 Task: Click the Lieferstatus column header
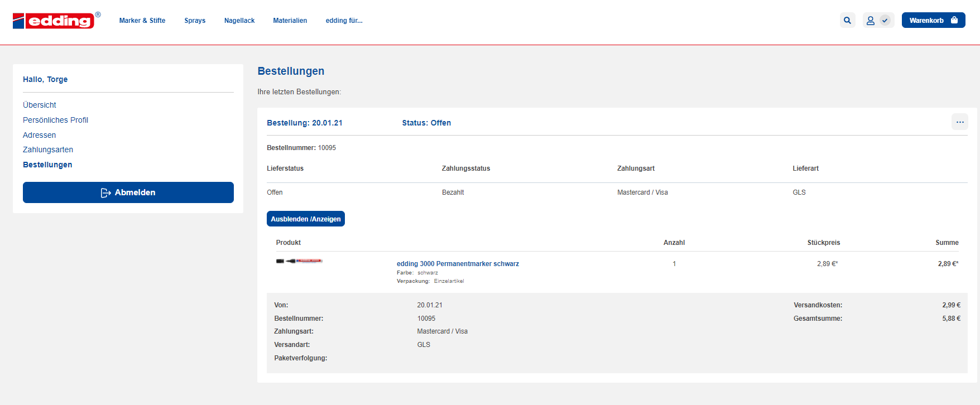(x=285, y=168)
